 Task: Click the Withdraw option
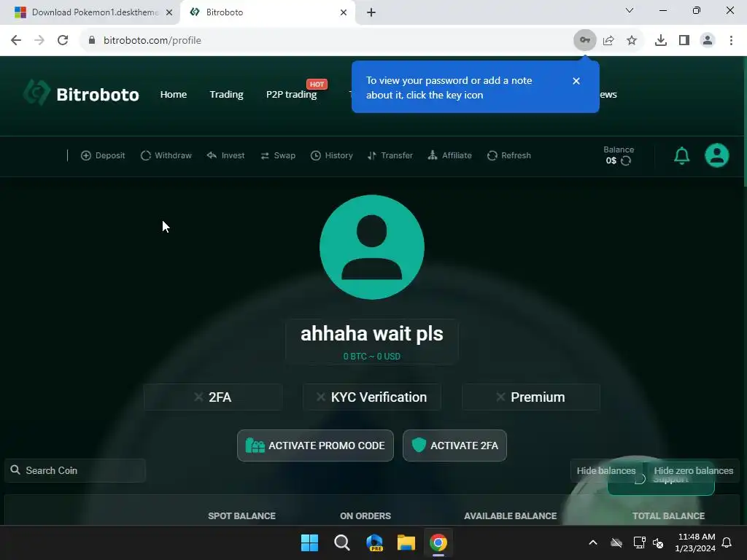[x=166, y=155]
